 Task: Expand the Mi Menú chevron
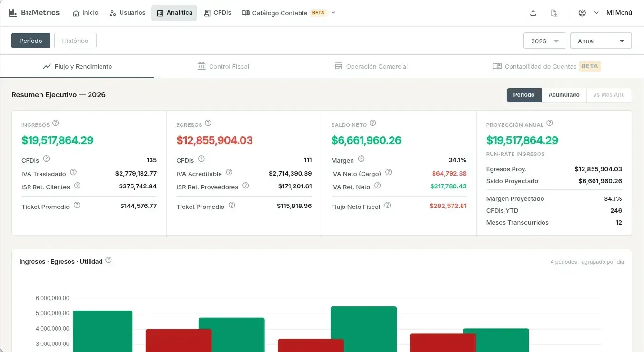596,13
